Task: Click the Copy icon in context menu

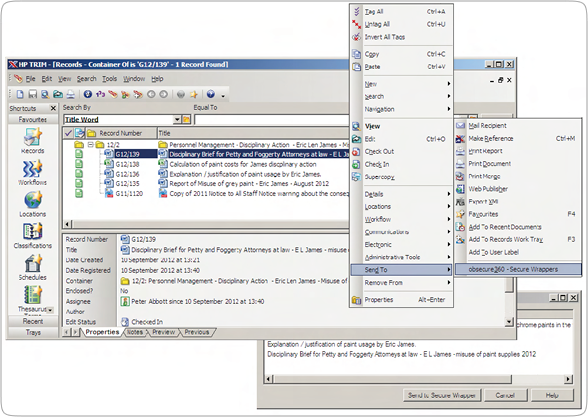Action: [356, 54]
